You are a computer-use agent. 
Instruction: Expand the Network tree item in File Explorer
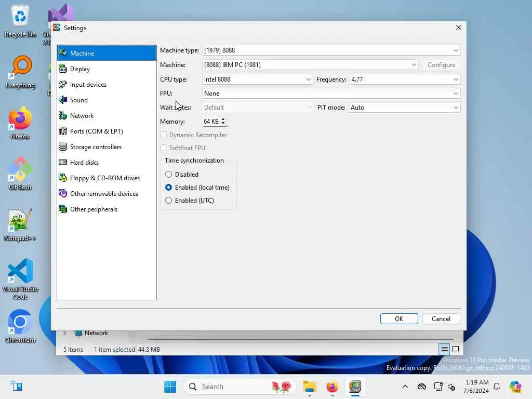(65, 333)
